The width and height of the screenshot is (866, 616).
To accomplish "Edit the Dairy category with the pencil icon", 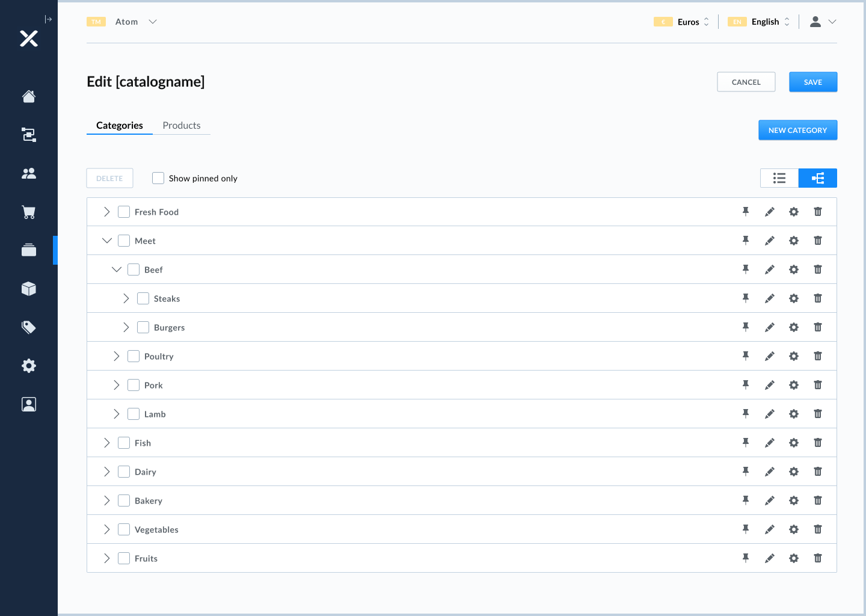I will point(770,471).
